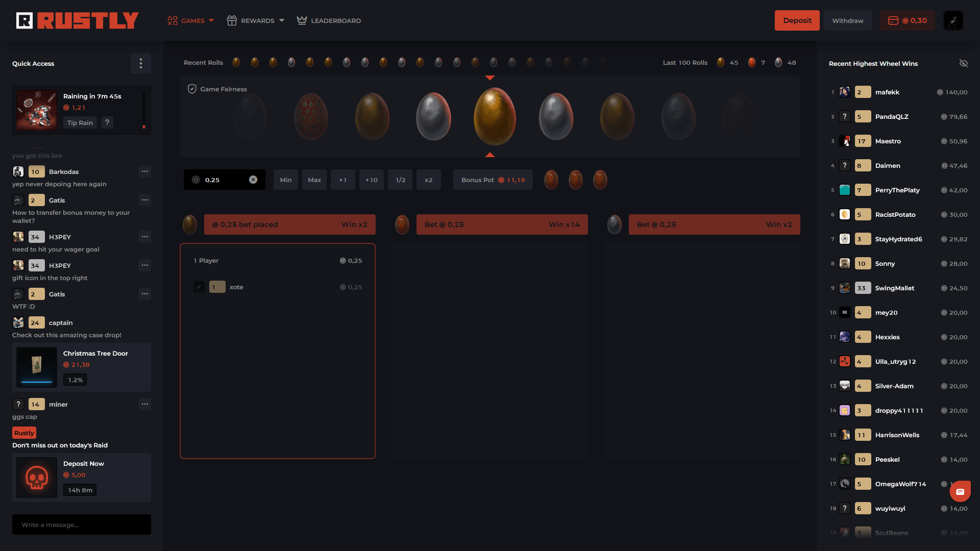Click the question mark icon beside Tip Rain
This screenshot has width=980, height=551.
pyautogui.click(x=107, y=122)
